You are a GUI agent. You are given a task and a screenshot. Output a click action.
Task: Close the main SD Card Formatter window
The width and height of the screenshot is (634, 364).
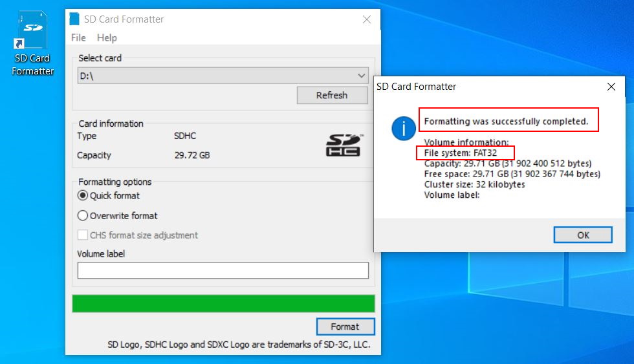click(x=367, y=19)
